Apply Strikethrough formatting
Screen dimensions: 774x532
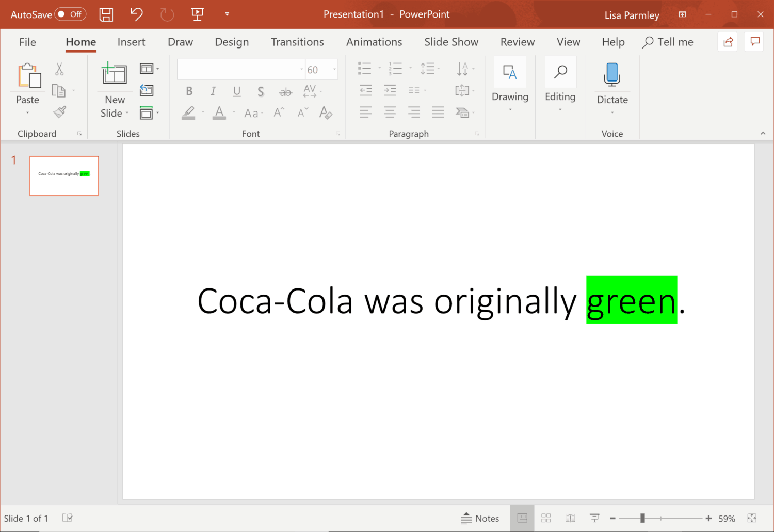coord(285,92)
